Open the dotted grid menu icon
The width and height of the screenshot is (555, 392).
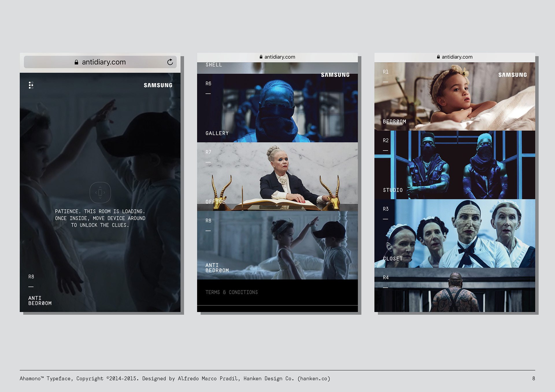(31, 85)
